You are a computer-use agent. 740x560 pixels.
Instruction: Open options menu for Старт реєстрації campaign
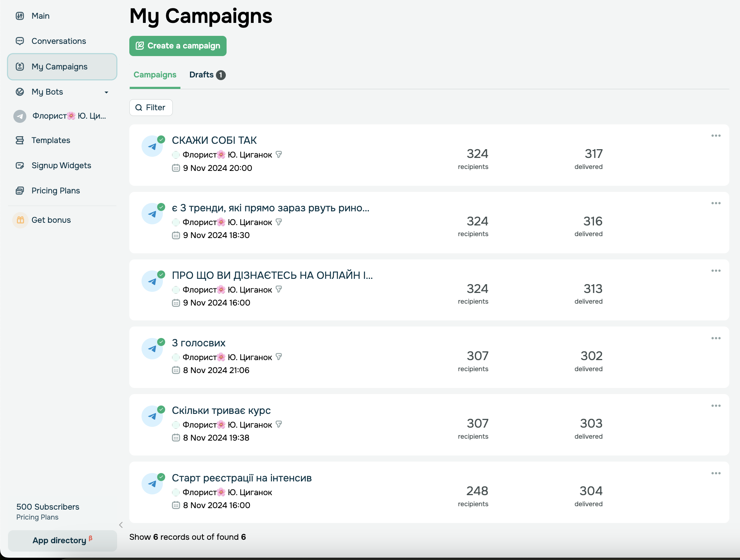pos(716,473)
